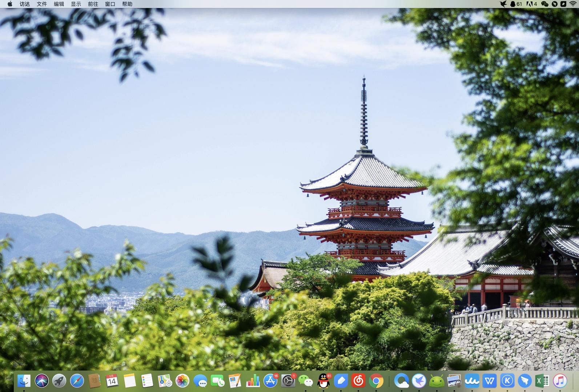Open the 帮助 menu
This screenshot has width=579, height=392.
127,4
